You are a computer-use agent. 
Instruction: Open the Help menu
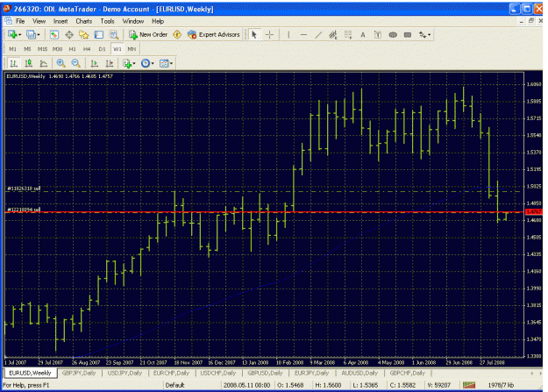point(158,21)
